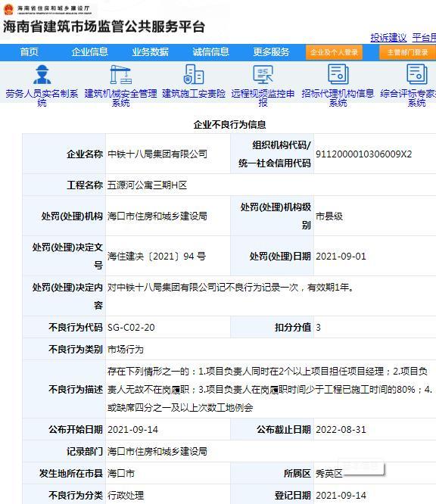Image resolution: width=436 pixels, height=504 pixels.
Task: Open the 建筑施工安责险 building shield icon
Action: (x=194, y=75)
